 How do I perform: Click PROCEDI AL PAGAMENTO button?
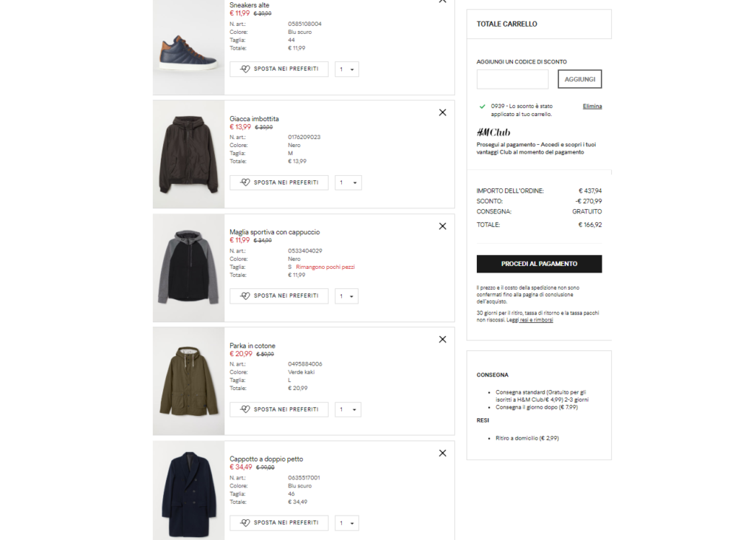click(x=539, y=264)
